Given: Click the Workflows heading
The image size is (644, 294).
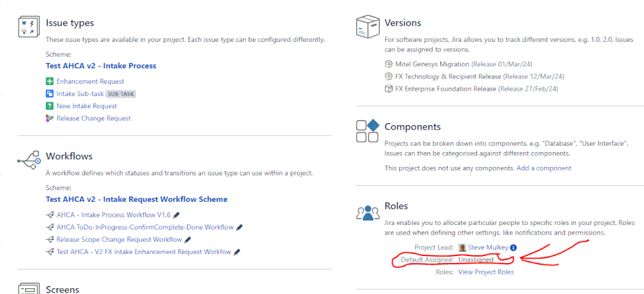Looking at the screenshot, I should [x=69, y=156].
